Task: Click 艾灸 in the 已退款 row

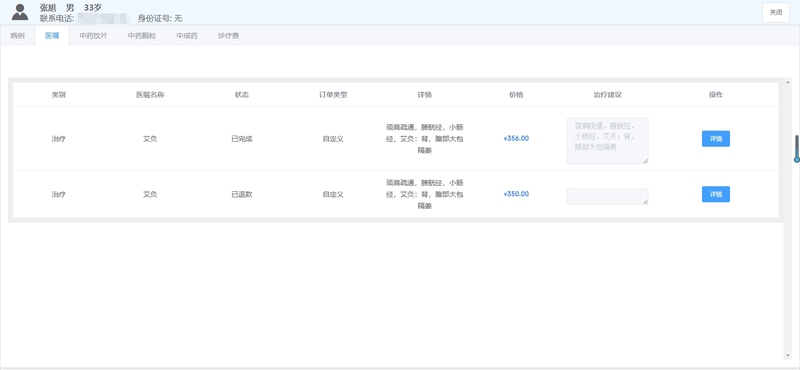Action: 150,194
